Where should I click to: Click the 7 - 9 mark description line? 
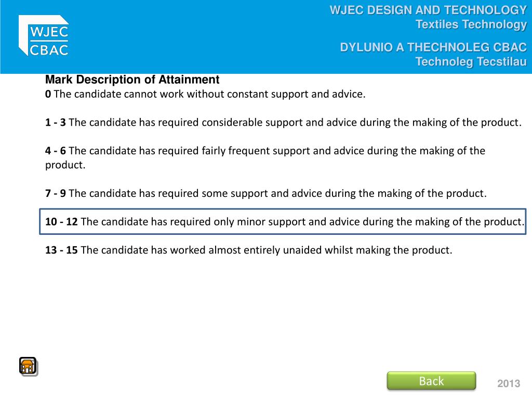point(266,193)
